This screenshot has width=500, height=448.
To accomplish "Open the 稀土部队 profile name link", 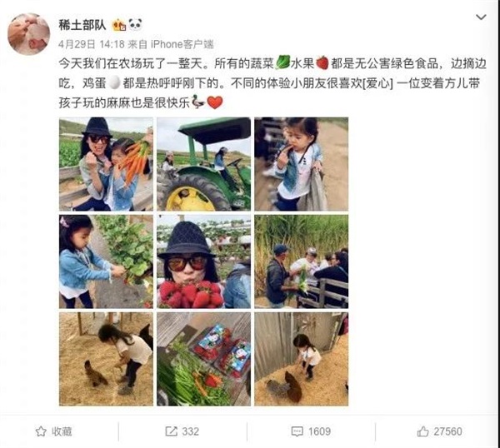I will [x=82, y=24].
